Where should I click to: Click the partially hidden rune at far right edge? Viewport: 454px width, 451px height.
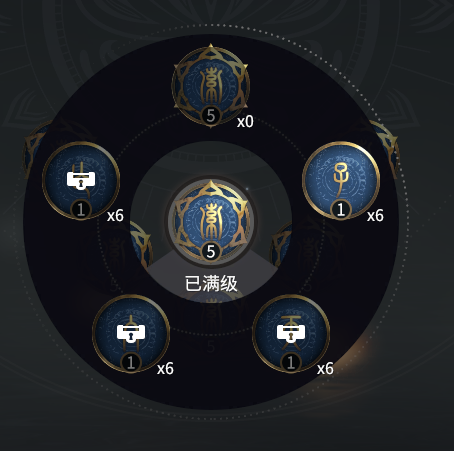(x=385, y=148)
